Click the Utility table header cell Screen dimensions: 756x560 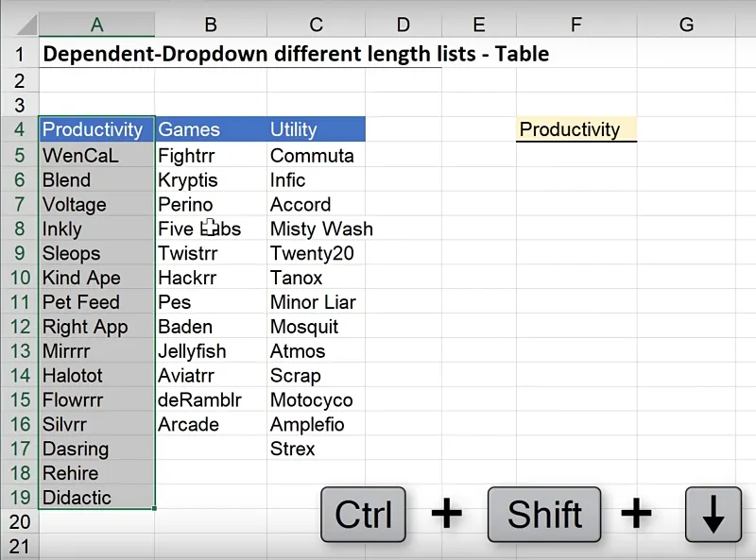(x=316, y=129)
